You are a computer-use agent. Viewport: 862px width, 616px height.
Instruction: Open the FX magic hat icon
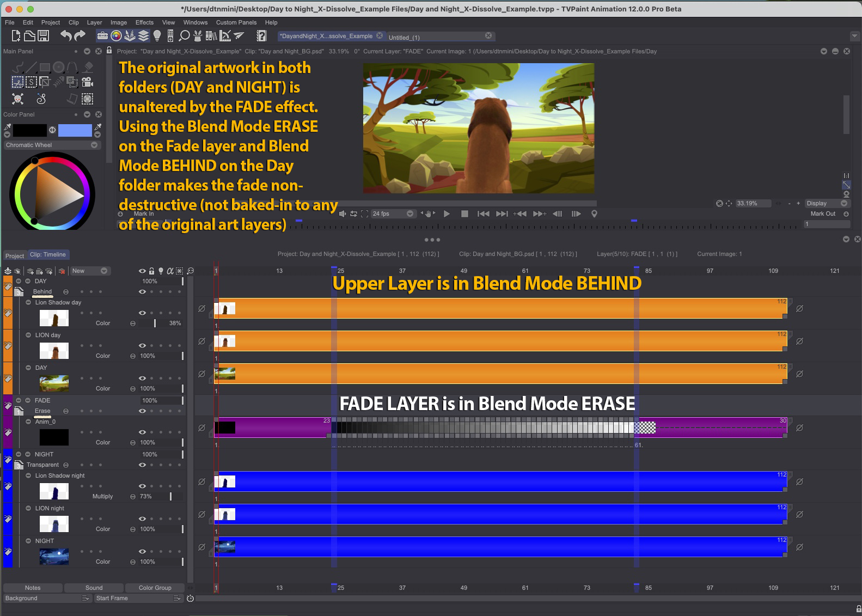tap(198, 36)
